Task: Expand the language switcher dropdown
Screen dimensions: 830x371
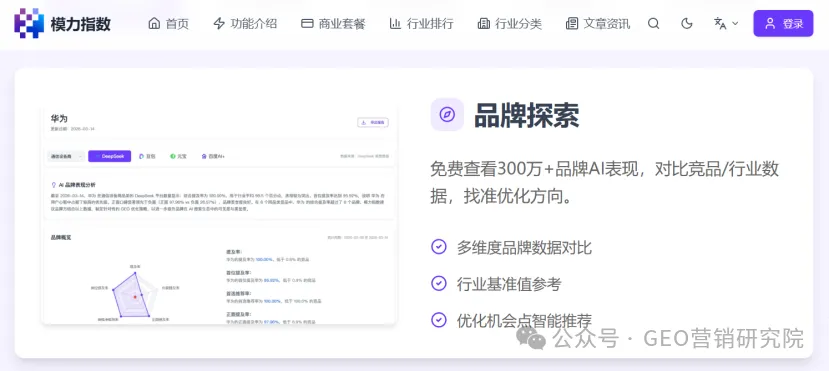Action: pyautogui.click(x=726, y=24)
